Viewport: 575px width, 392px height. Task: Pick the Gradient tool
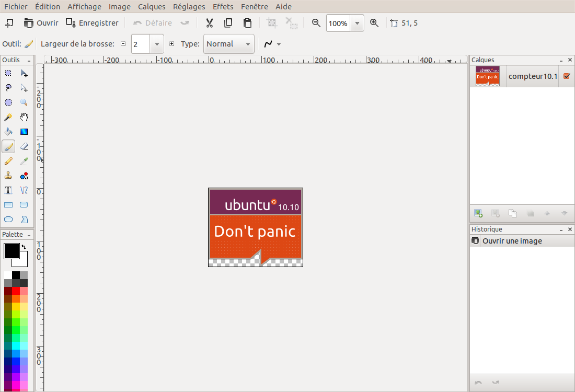(24, 131)
